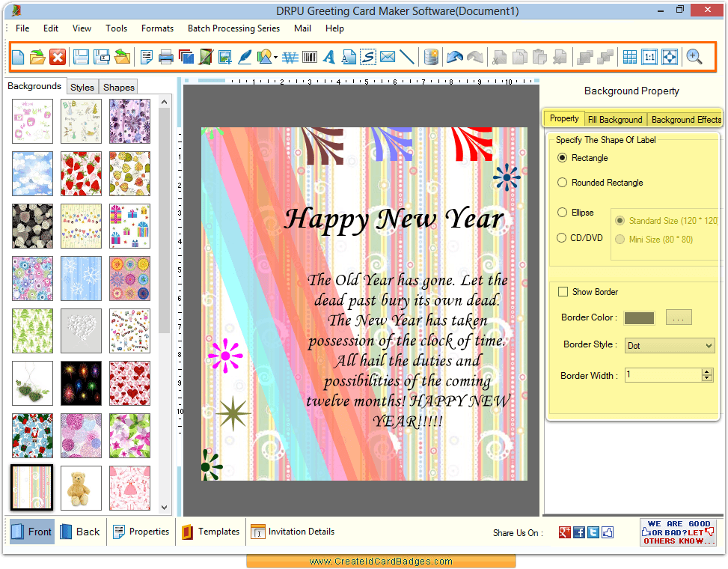Click the New document icon
728x569 pixels.
click(x=18, y=57)
